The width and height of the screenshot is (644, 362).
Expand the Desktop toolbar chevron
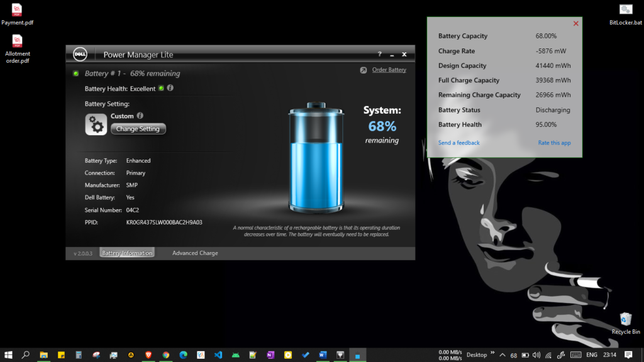(x=492, y=353)
